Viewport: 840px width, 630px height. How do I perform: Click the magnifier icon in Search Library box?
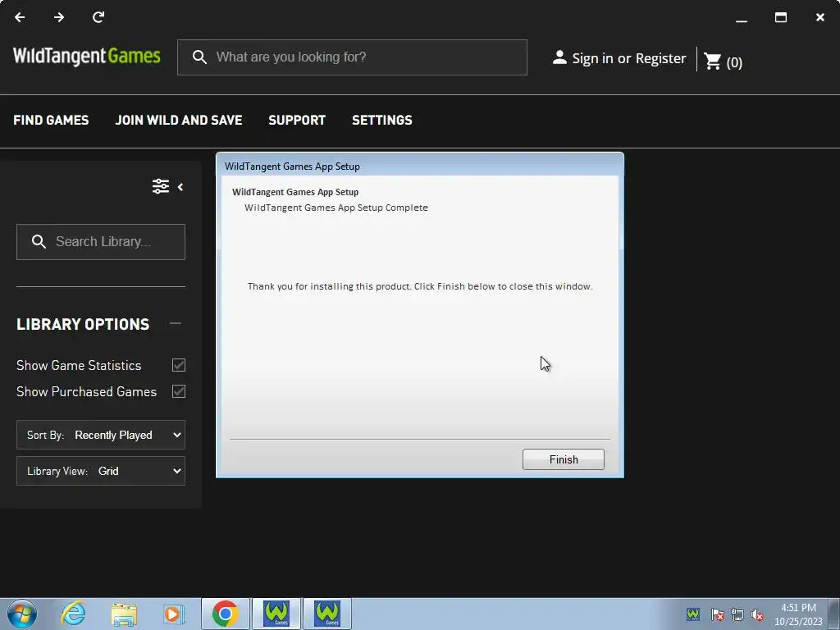tap(39, 242)
